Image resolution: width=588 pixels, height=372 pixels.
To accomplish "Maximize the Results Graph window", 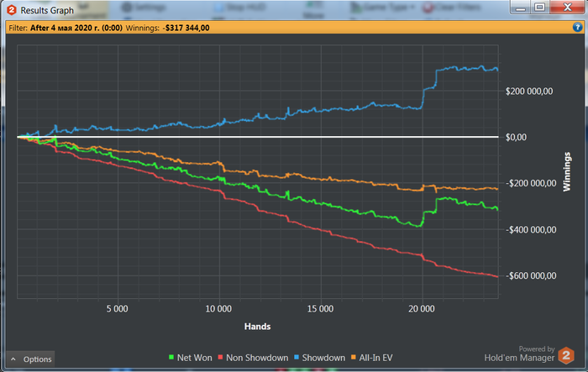I will 539,8.
